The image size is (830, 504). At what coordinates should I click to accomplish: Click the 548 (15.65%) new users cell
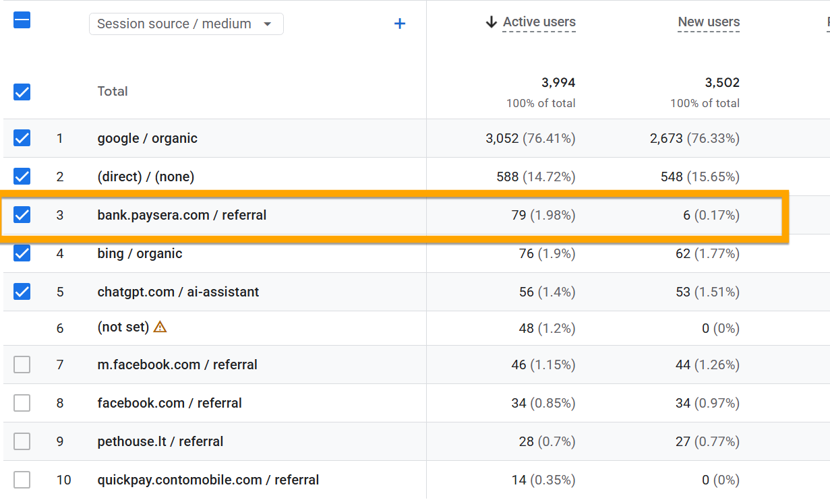(x=700, y=177)
